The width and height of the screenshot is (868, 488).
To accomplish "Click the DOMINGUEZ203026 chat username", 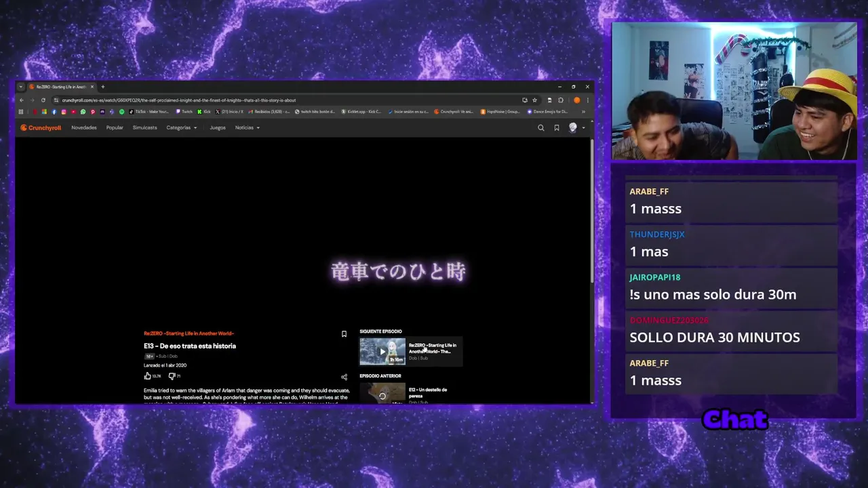I will pyautogui.click(x=669, y=320).
